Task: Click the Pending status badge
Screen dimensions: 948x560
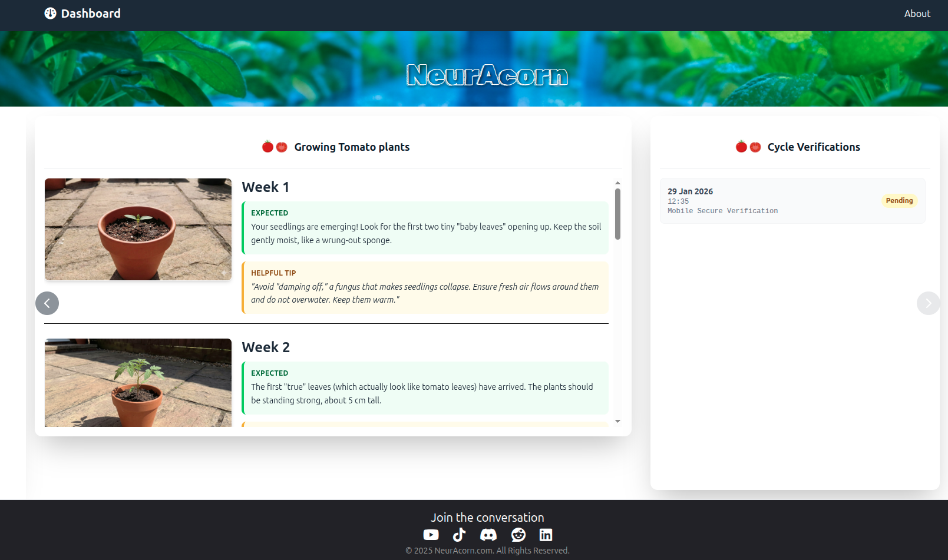Action: [x=899, y=201]
